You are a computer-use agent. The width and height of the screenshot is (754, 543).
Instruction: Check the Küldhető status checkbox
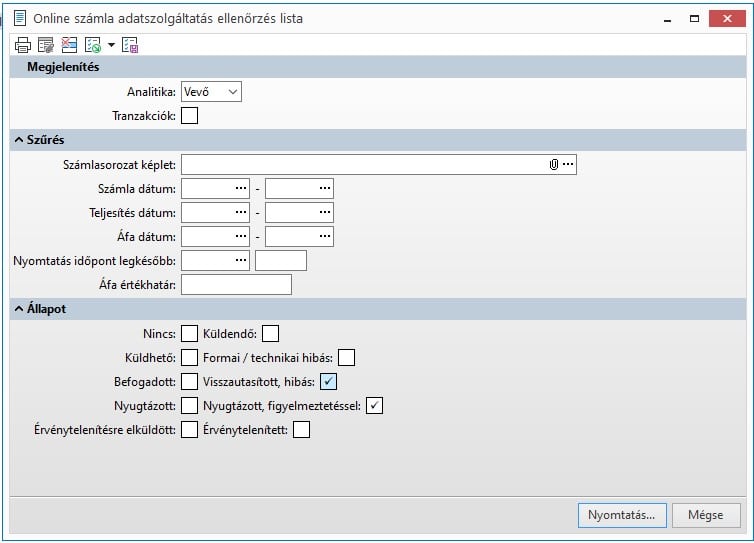189,357
